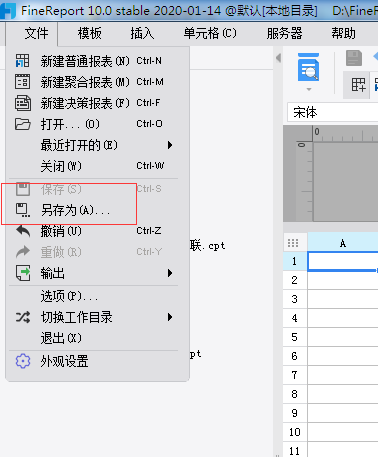
Task: Click the 撤销 undo arrow icon
Action: 23,231
